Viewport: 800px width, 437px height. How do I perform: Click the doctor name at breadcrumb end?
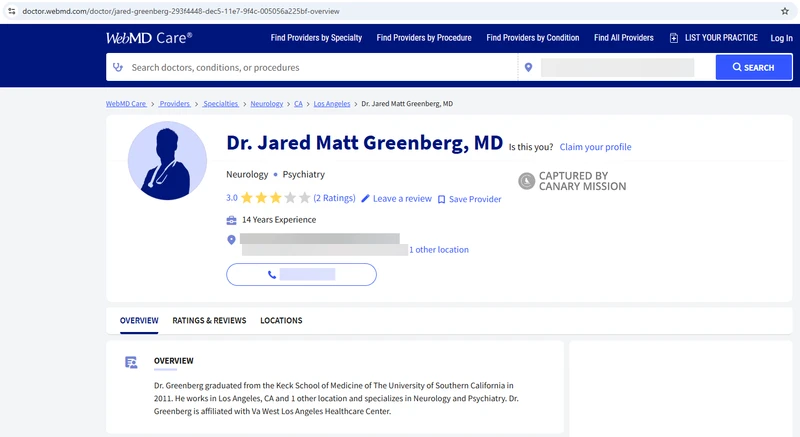[407, 104]
